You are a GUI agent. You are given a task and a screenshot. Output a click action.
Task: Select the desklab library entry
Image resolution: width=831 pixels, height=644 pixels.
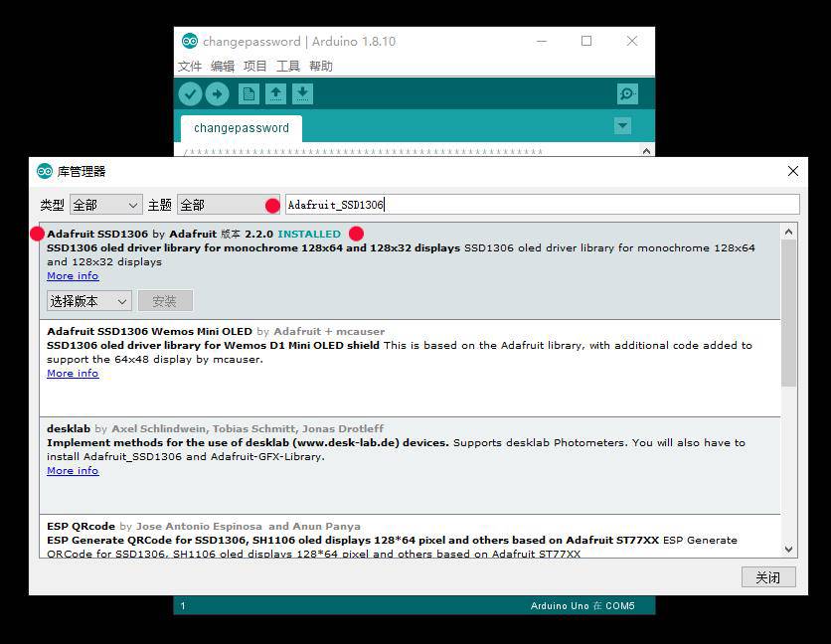pyautogui.click(x=410, y=466)
